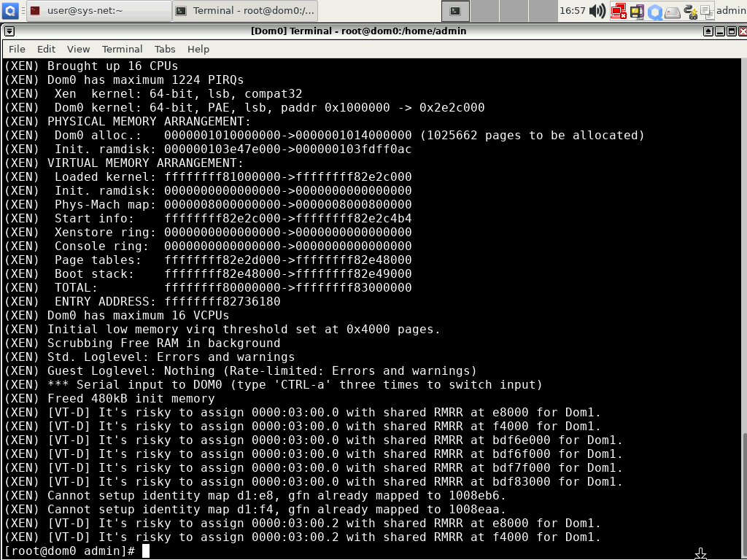Select workspace 1 in workspace switcher
747x560 pixels.
coord(455,11)
